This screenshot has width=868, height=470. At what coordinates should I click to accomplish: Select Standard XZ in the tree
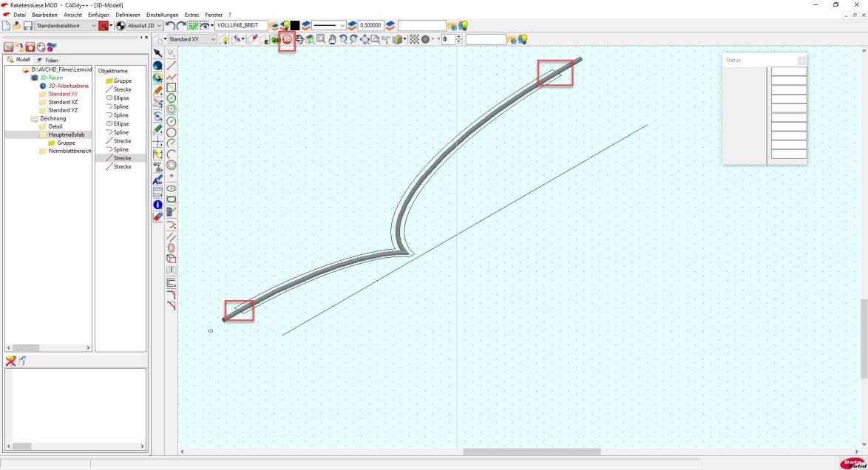(x=63, y=102)
